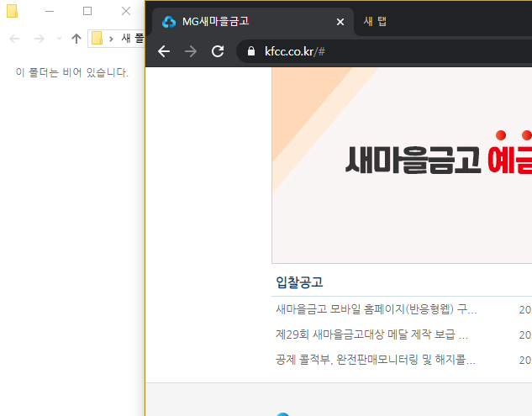Maximize the File Explorer window

pyautogui.click(x=87, y=11)
